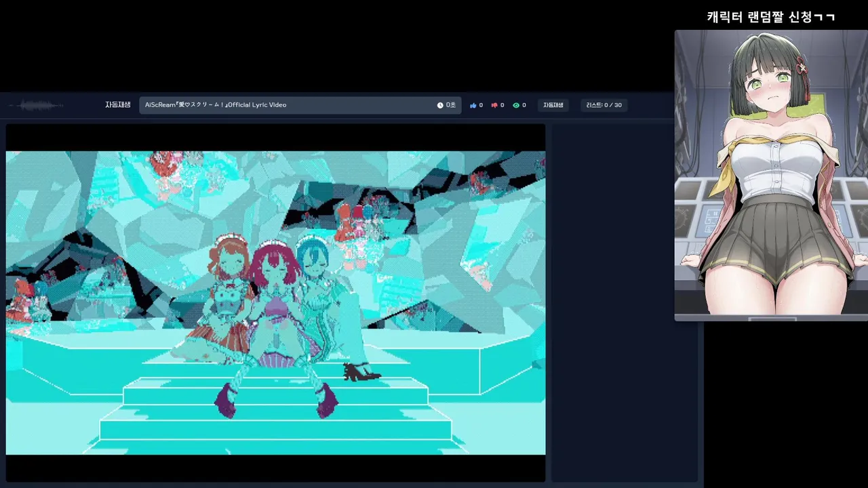This screenshot has height=488, width=868.
Task: Click the 자동재생 label left of the title
Action: click(118, 105)
